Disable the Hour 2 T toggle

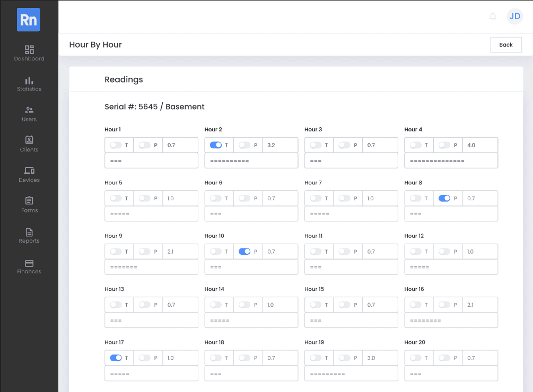coord(216,145)
